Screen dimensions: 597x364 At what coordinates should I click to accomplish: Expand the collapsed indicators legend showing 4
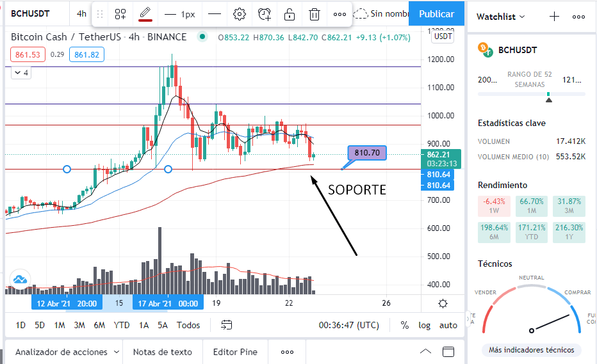[x=21, y=73]
